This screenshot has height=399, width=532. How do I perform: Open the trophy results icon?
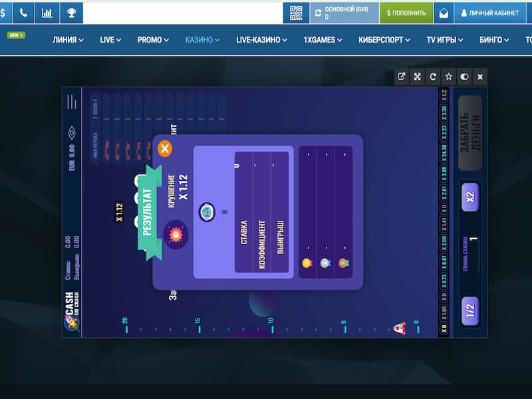[71, 13]
